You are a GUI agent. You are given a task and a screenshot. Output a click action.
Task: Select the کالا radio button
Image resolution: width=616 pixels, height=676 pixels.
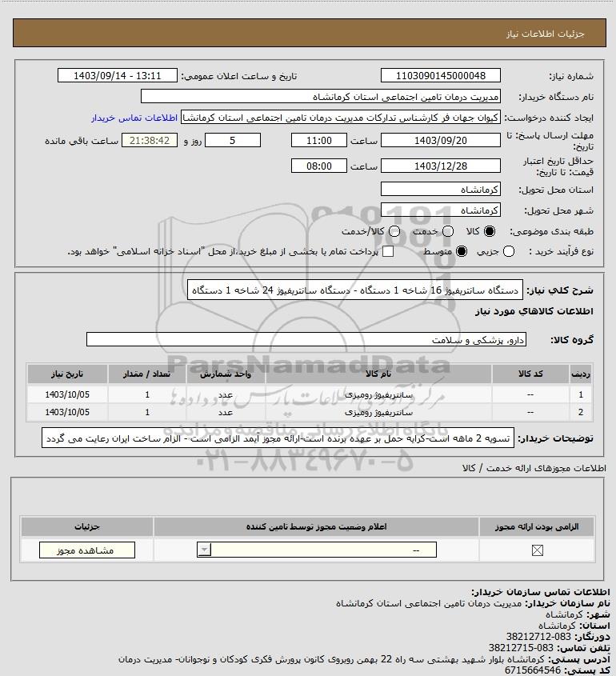[x=490, y=231]
